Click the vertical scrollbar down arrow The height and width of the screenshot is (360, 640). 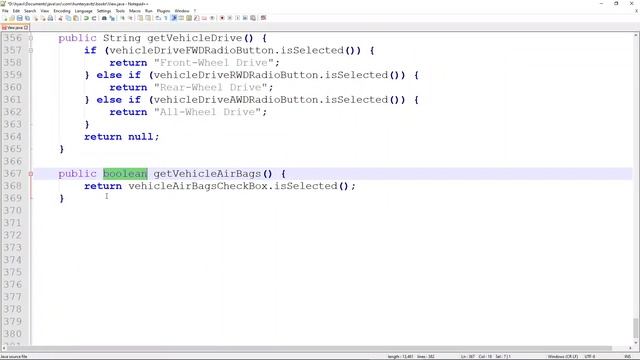coord(636,343)
